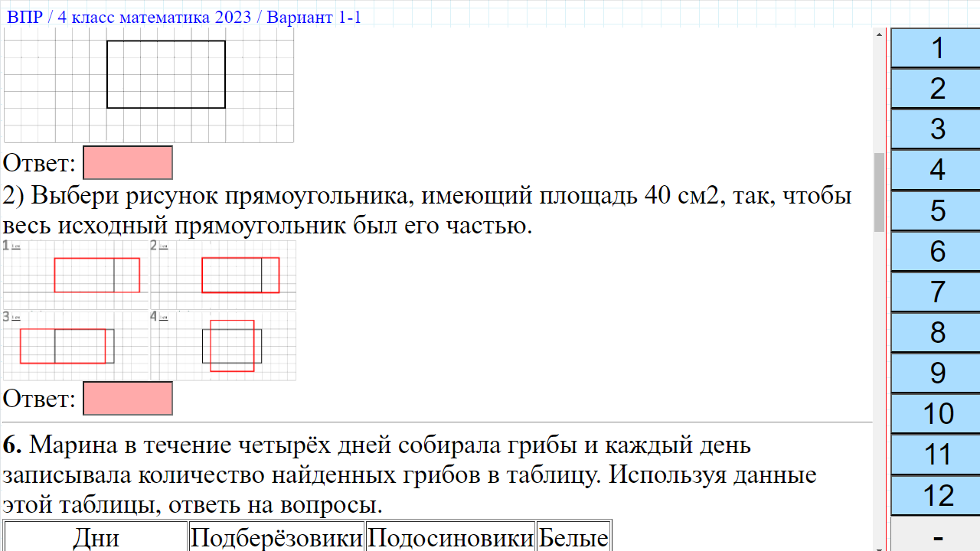Jump to question 9 via the sidebar

(x=934, y=374)
